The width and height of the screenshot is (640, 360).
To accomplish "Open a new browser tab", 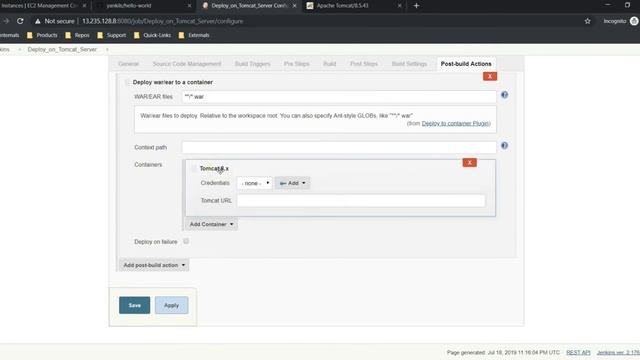I will 416,6.
